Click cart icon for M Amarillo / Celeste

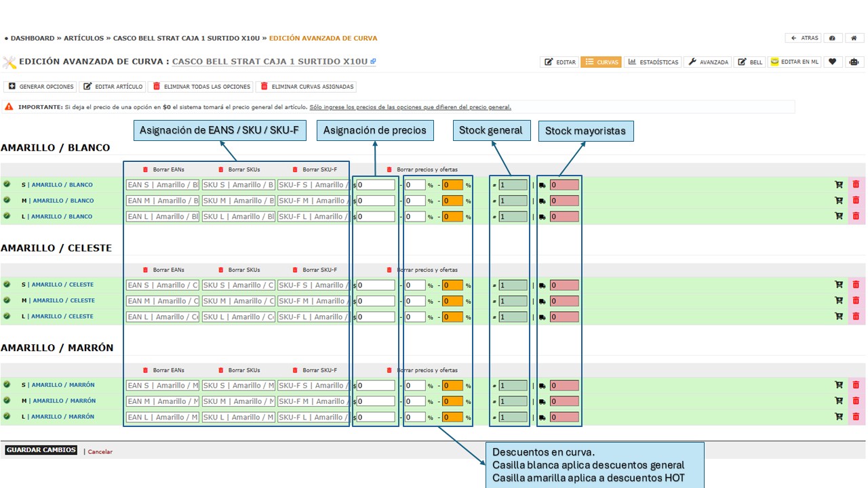839,300
